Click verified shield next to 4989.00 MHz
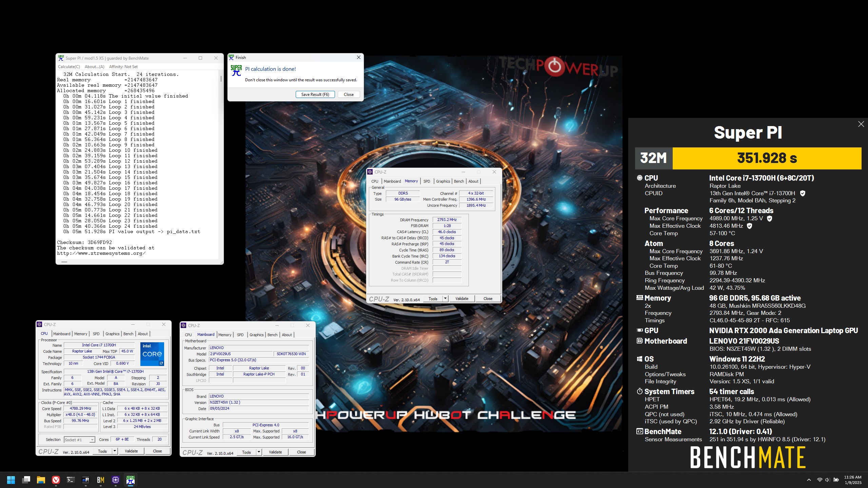The height and width of the screenshot is (488, 868). (x=770, y=219)
